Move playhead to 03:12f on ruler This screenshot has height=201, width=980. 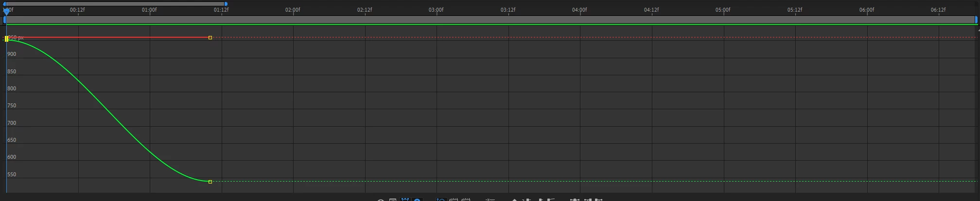[x=508, y=10]
